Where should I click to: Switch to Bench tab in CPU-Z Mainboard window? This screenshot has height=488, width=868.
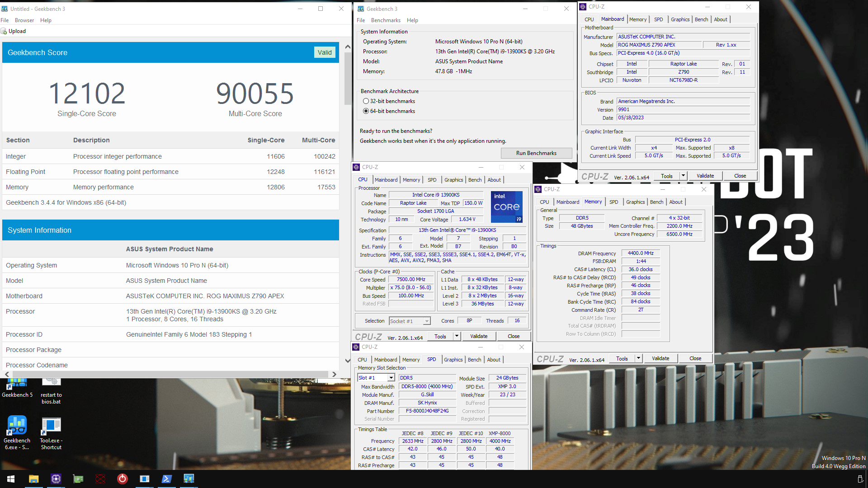[701, 19]
